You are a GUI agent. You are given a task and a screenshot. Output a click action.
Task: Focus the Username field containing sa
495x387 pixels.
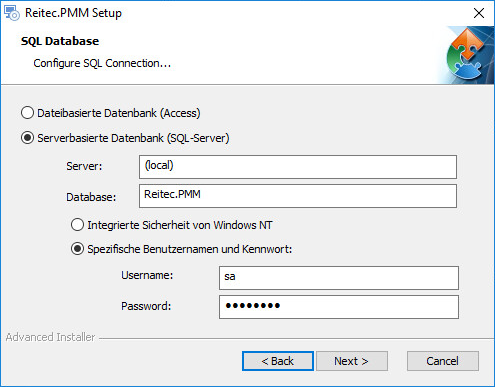coord(339,278)
